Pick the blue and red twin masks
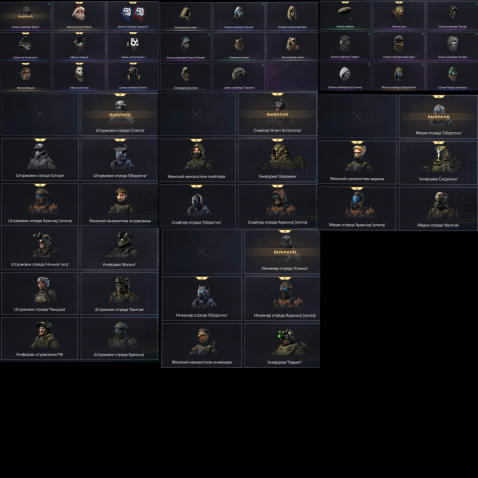 [133, 16]
